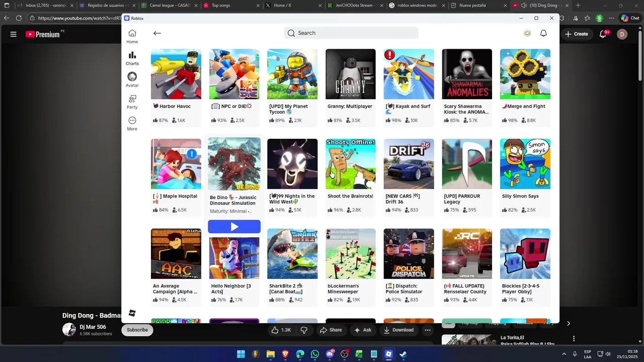Switch to Home / X browser tab
644x362 pixels.
coord(292,6)
